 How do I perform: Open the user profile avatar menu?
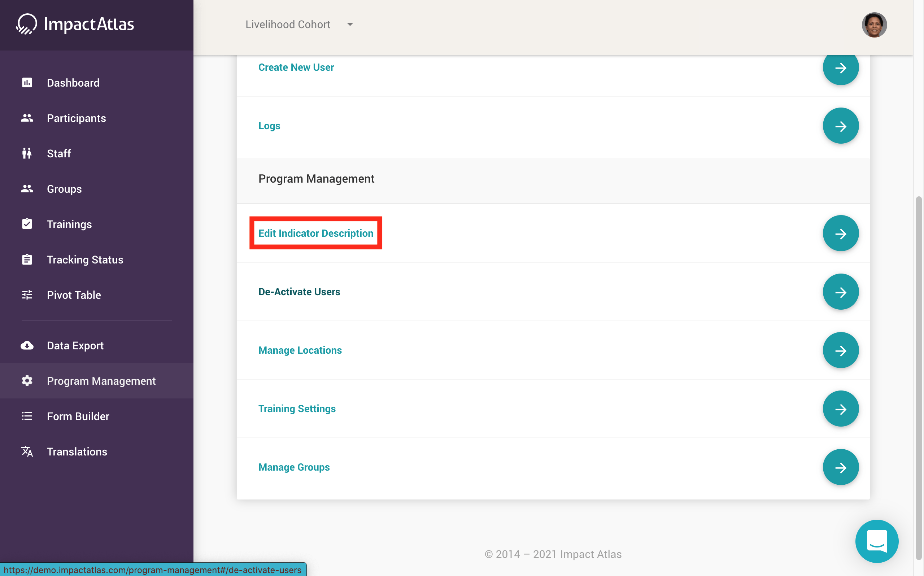(874, 25)
